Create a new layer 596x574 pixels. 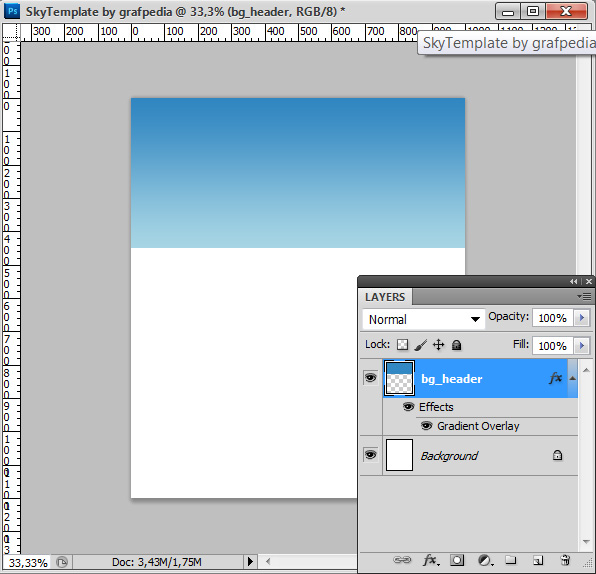[x=537, y=560]
